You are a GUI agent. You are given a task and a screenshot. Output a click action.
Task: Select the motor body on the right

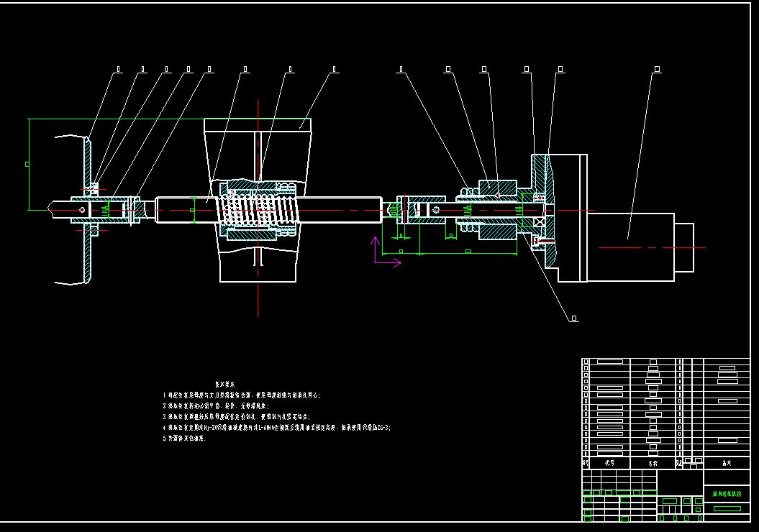[630, 247]
